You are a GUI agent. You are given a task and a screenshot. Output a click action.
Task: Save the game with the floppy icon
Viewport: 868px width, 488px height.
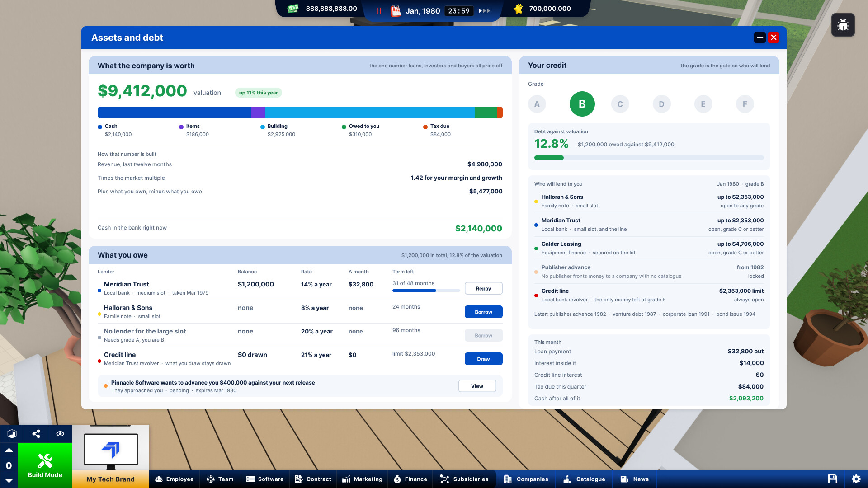(833, 479)
